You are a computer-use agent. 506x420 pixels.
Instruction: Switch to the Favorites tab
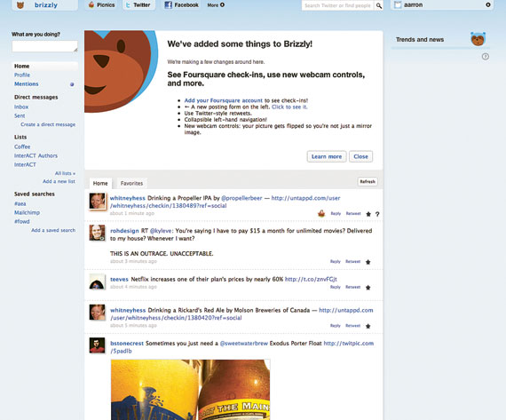click(131, 183)
